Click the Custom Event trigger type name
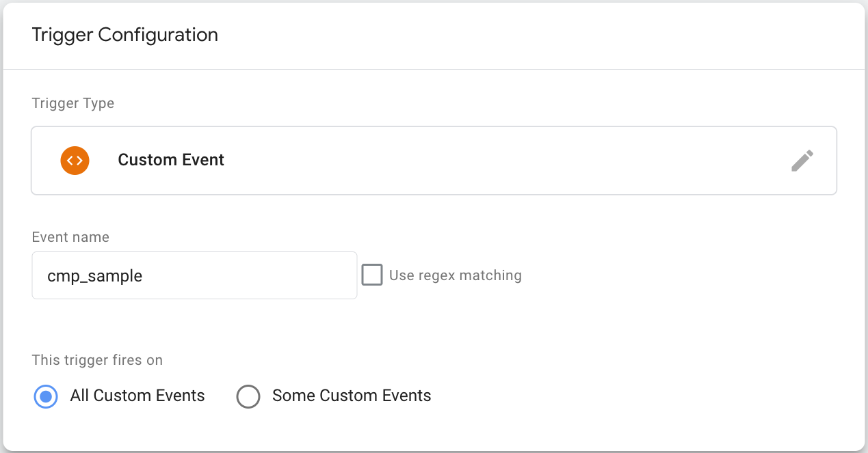The height and width of the screenshot is (453, 868). 171,160
